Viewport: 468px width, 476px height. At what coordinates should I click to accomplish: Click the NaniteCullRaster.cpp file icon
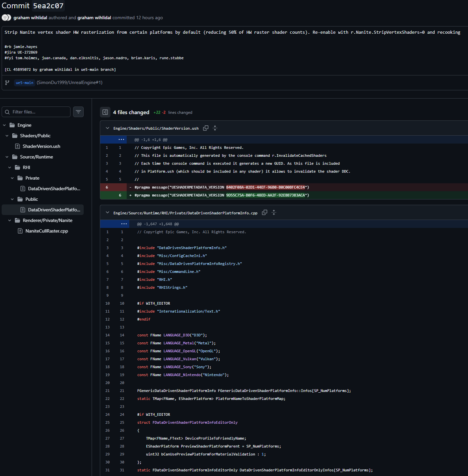(x=20, y=231)
